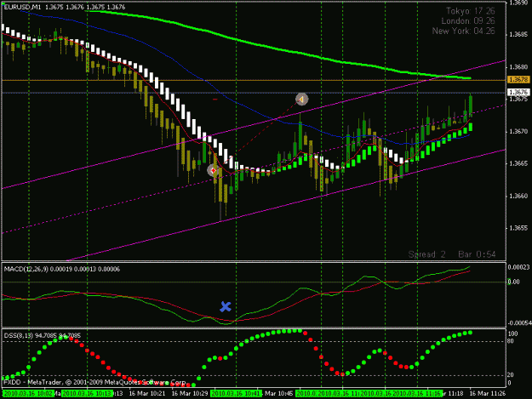Image resolution: width=532 pixels, height=399 pixels.
Task: Click the green 2010.03.16 10:02 time label
Action: (x=28, y=394)
